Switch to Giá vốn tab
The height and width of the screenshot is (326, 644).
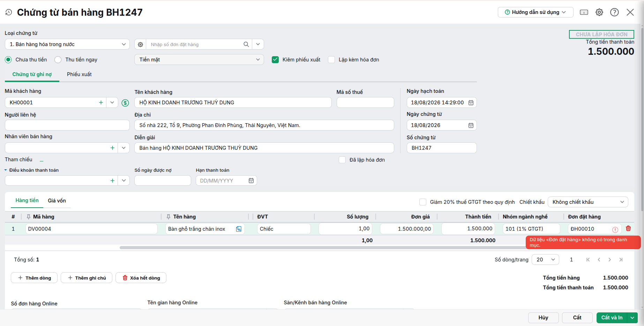pos(57,201)
